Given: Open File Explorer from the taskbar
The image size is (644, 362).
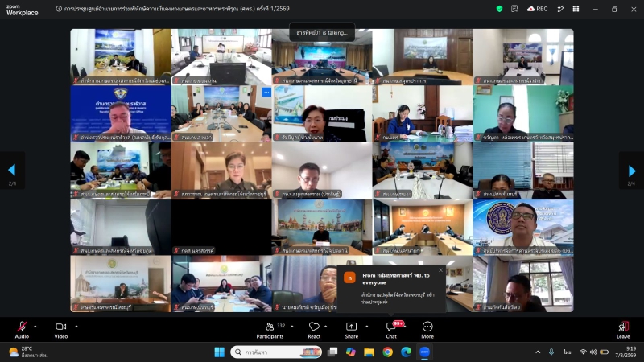Looking at the screenshot, I should [x=369, y=352].
